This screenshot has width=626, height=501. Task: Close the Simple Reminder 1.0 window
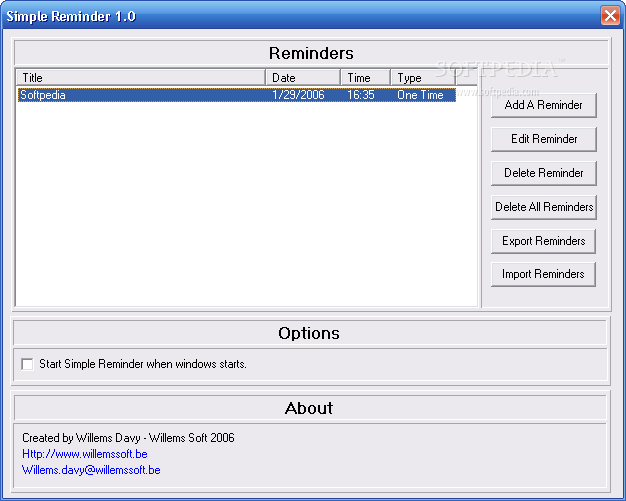[x=610, y=16]
